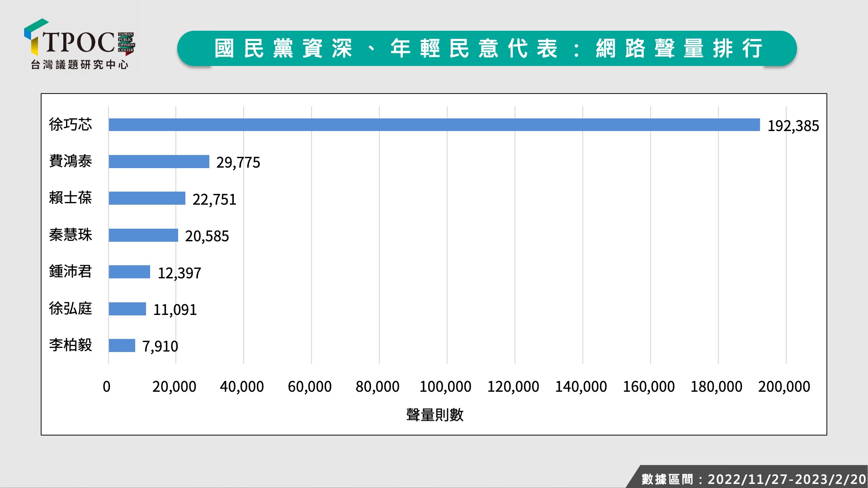Viewport: 868px width, 488px height.
Task: Click the 40,000 axis tick label
Action: [x=242, y=387]
